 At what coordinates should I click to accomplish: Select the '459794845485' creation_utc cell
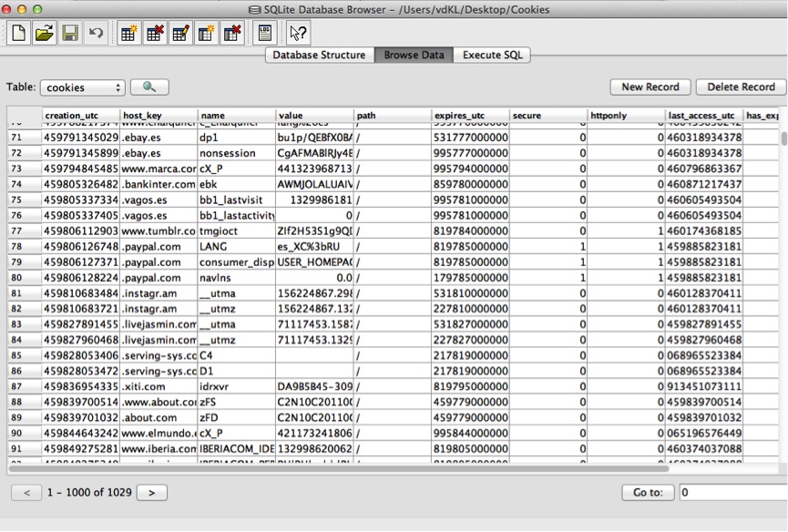tap(81, 169)
